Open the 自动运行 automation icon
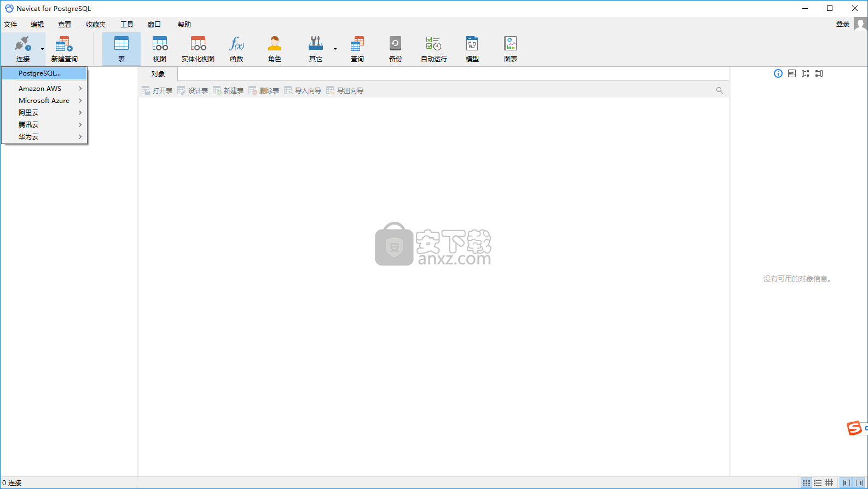Screen dimensions: 868x489 pos(434,44)
